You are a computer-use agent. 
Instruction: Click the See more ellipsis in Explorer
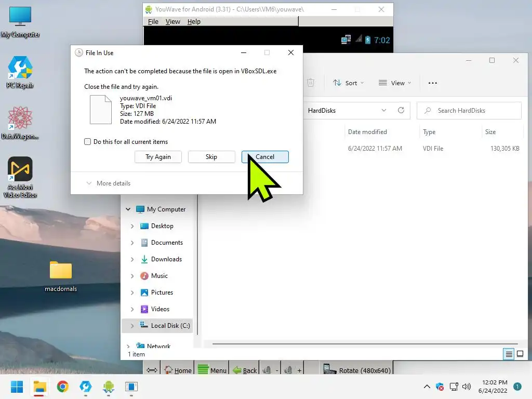coord(433,83)
